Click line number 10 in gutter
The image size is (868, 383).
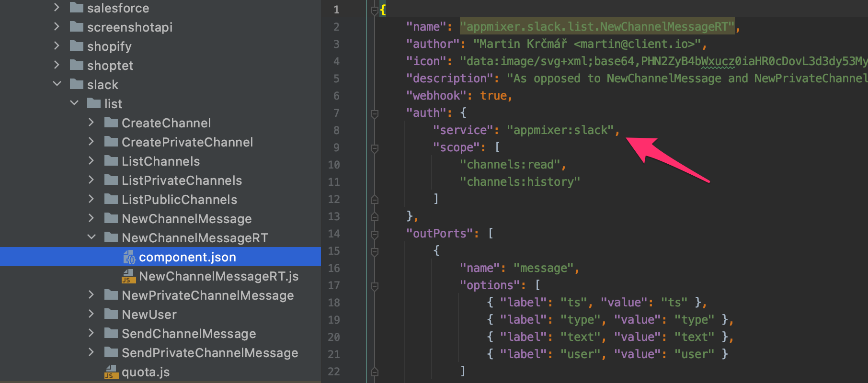[x=334, y=165]
